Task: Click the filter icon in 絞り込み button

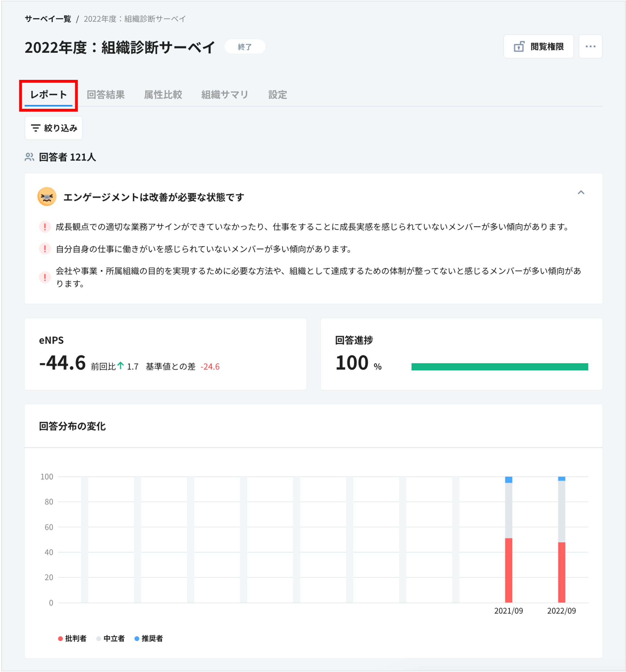Action: (x=36, y=128)
